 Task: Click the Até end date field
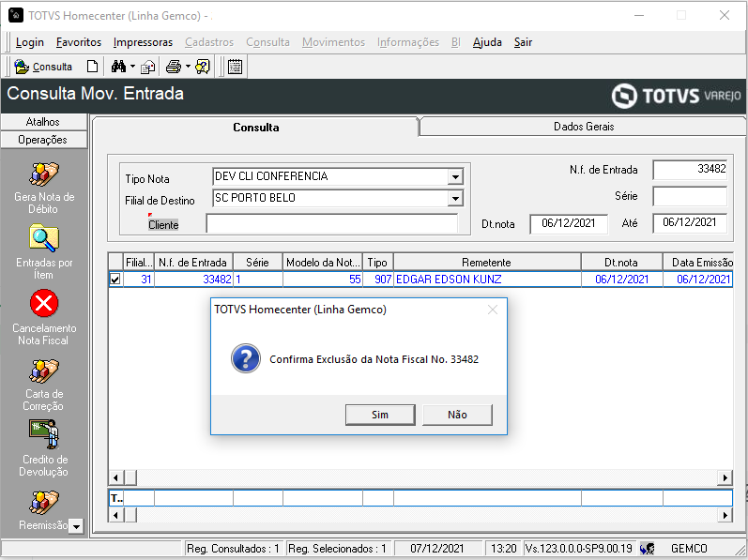[690, 222]
